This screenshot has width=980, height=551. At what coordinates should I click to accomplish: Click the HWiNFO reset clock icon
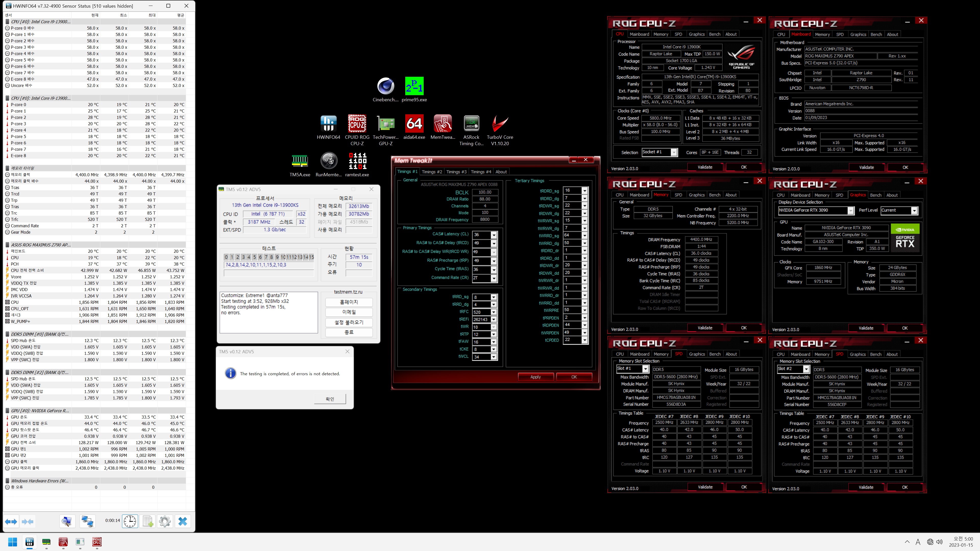tap(130, 521)
